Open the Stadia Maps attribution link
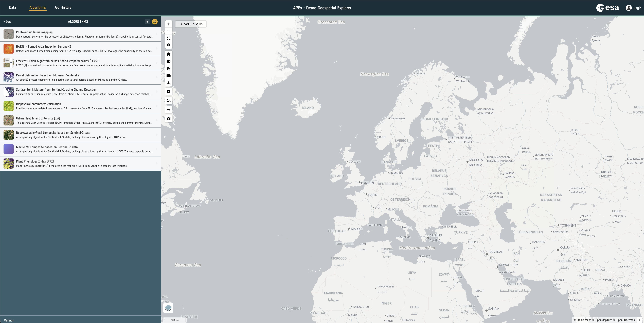644x323 pixels. [582, 320]
